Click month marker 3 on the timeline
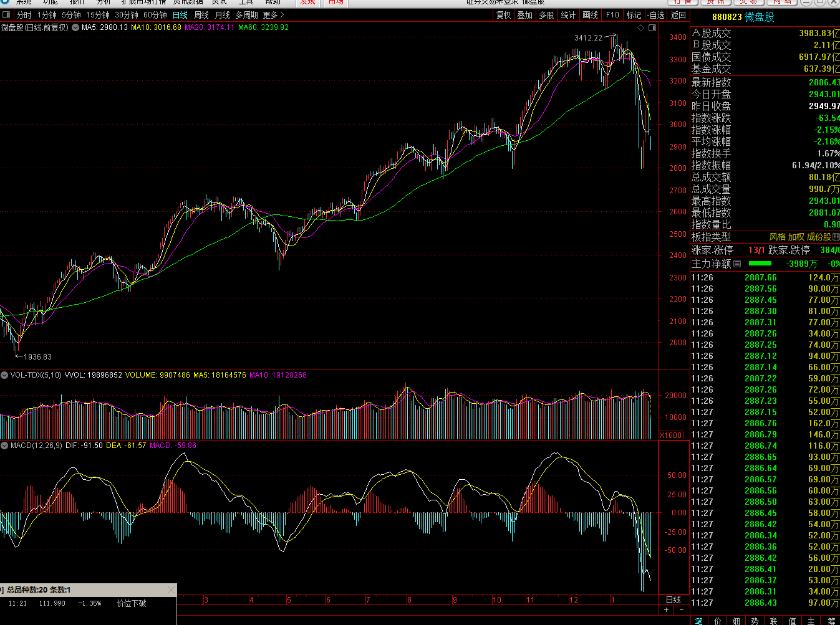 (206, 600)
